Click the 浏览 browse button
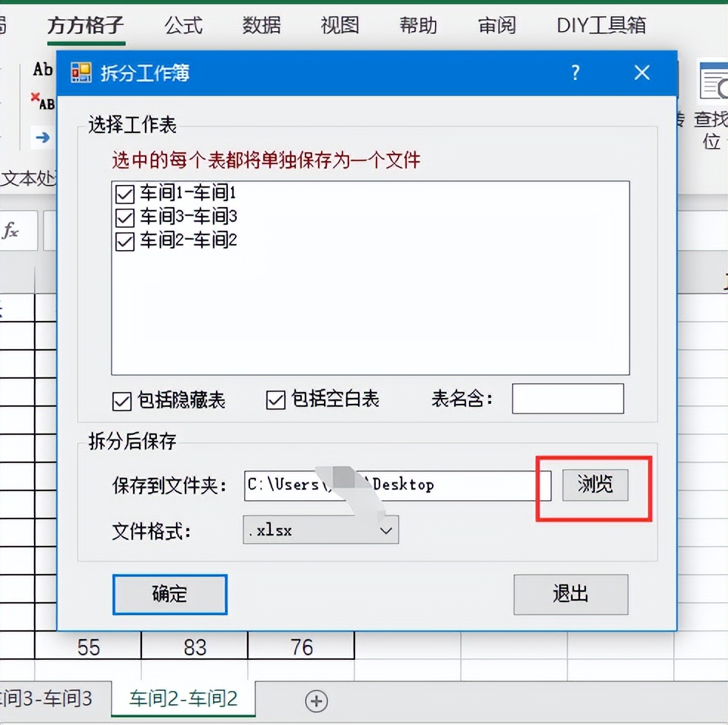728x725 pixels. tap(594, 485)
